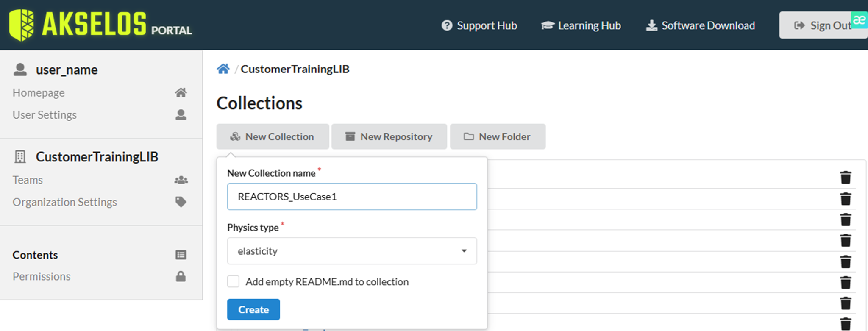Click the sidebar Homepage house icon

181,92
